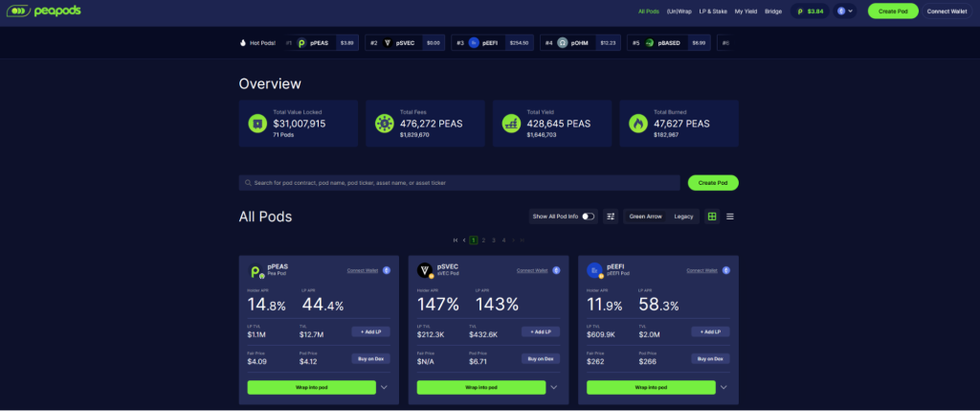Click the $31,007,915 TVL value
This screenshot has height=411, width=980.
click(x=300, y=124)
